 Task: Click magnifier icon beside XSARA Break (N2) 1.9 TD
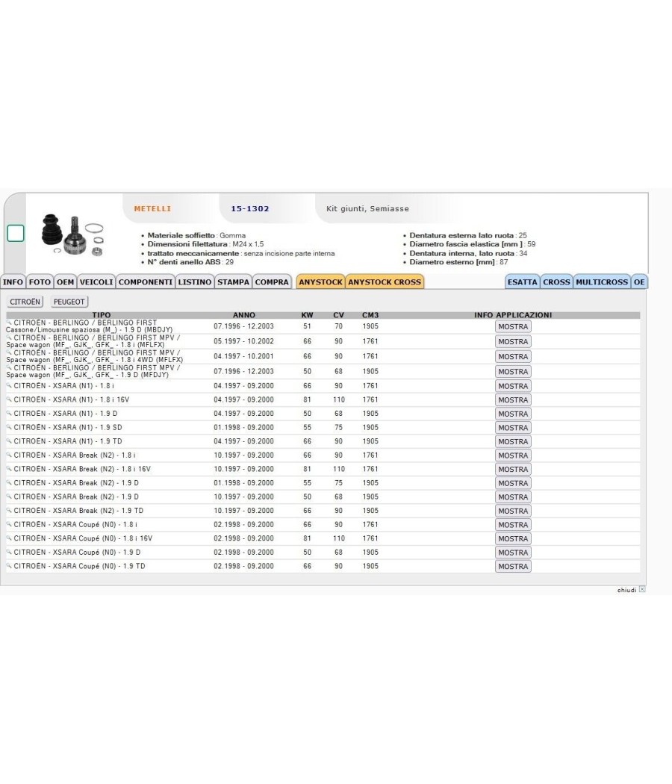coord(9,510)
